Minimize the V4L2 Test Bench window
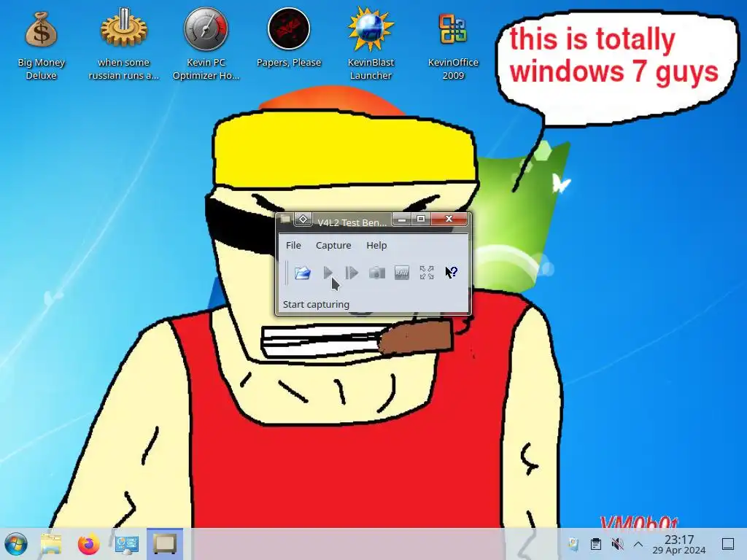 pos(402,219)
